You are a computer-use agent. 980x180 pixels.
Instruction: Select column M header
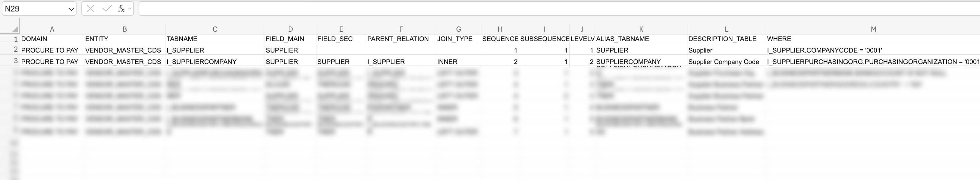(873, 29)
